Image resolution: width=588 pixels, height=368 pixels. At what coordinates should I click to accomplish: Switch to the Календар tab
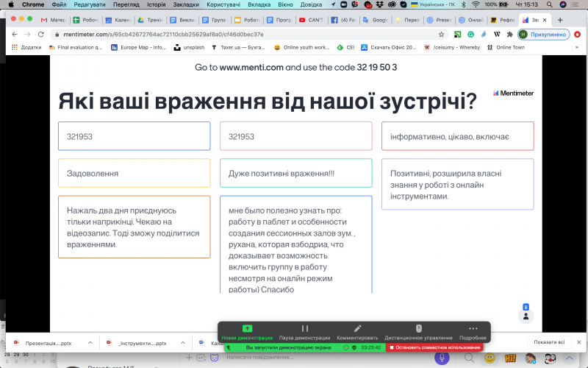118,20
